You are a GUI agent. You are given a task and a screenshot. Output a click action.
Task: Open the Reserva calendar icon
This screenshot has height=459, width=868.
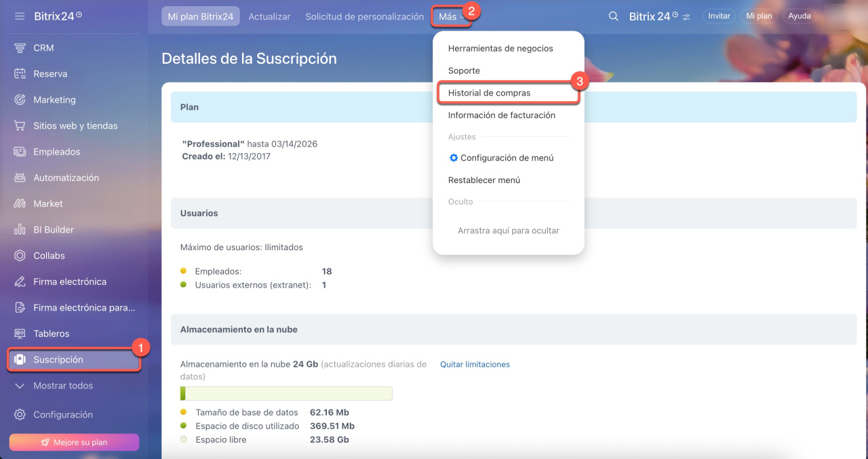tap(20, 74)
